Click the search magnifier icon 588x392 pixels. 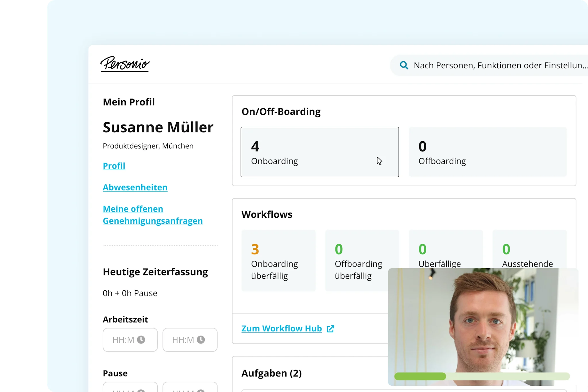(404, 65)
